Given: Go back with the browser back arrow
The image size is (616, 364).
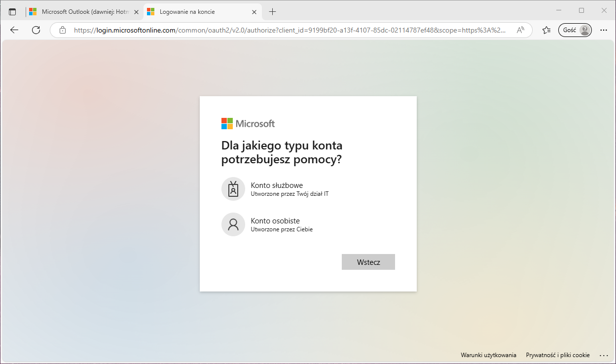Looking at the screenshot, I should click(x=14, y=30).
